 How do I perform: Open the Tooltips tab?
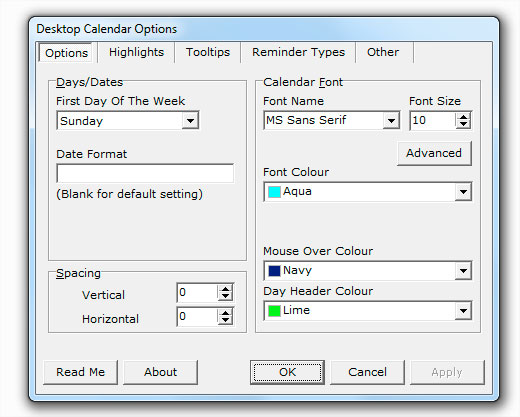(208, 52)
